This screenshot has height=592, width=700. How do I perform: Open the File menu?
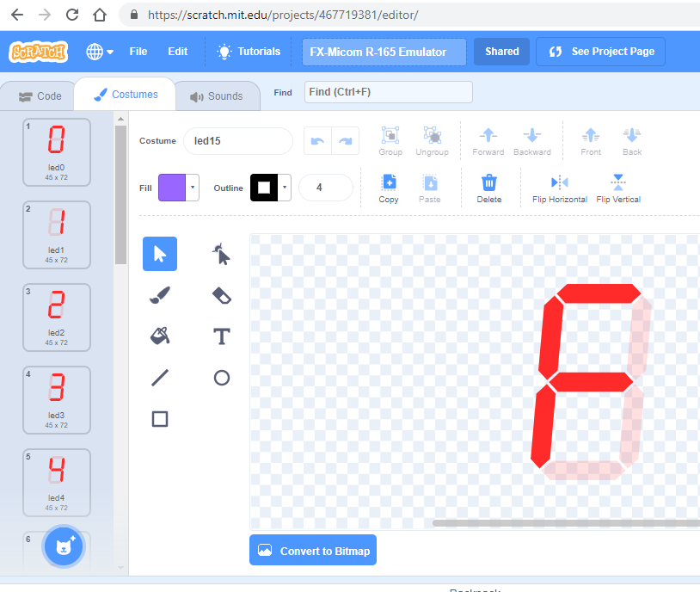pos(138,52)
